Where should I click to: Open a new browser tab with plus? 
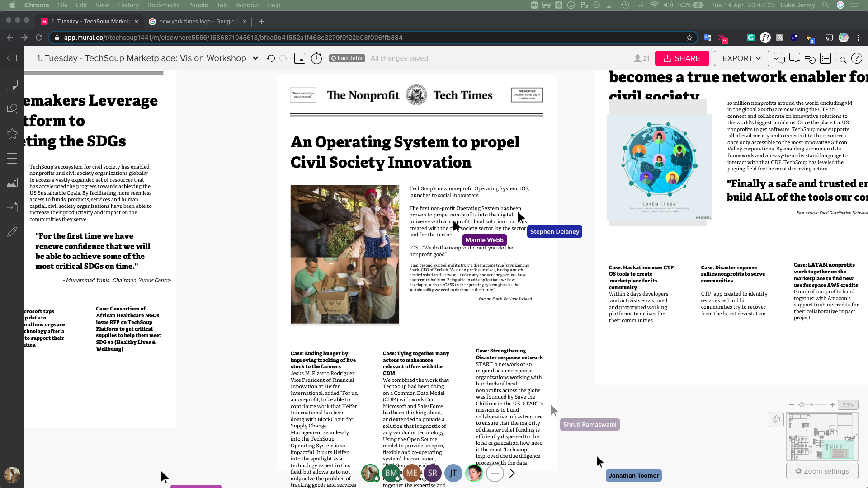pos(262,21)
